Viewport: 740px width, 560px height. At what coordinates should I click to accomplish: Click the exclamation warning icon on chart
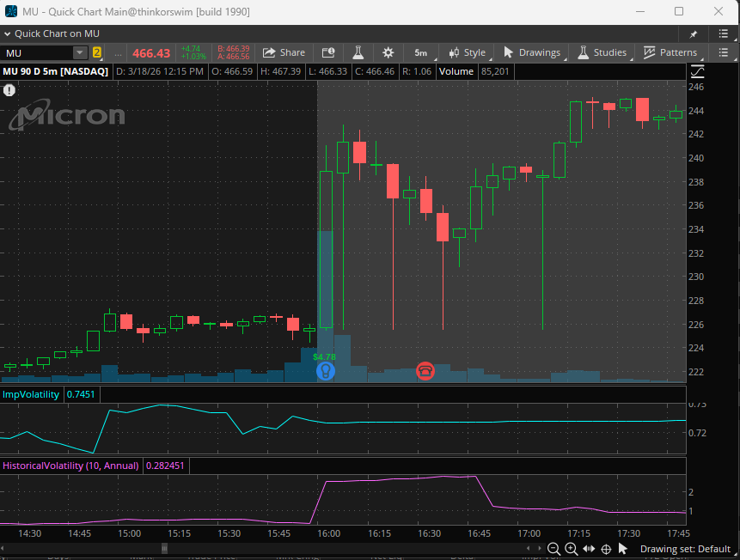pyautogui.click(x=9, y=90)
